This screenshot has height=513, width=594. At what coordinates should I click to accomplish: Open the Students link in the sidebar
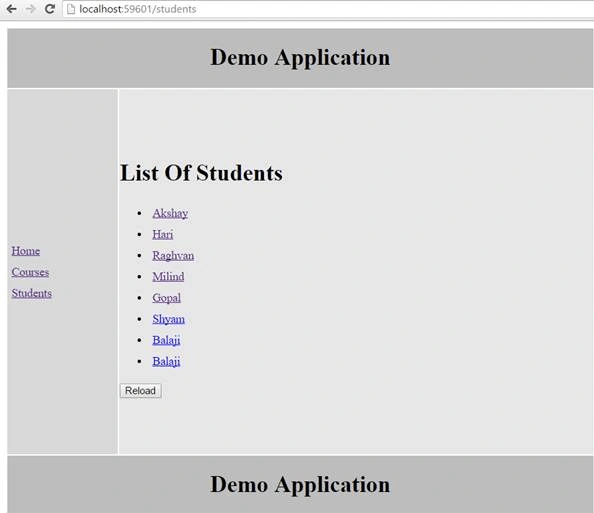(32, 293)
